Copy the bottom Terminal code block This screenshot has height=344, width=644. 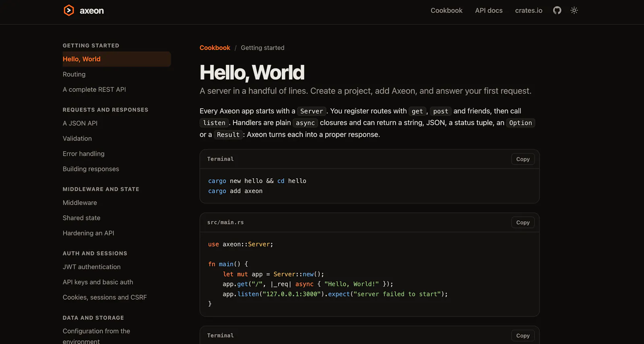[x=523, y=336]
